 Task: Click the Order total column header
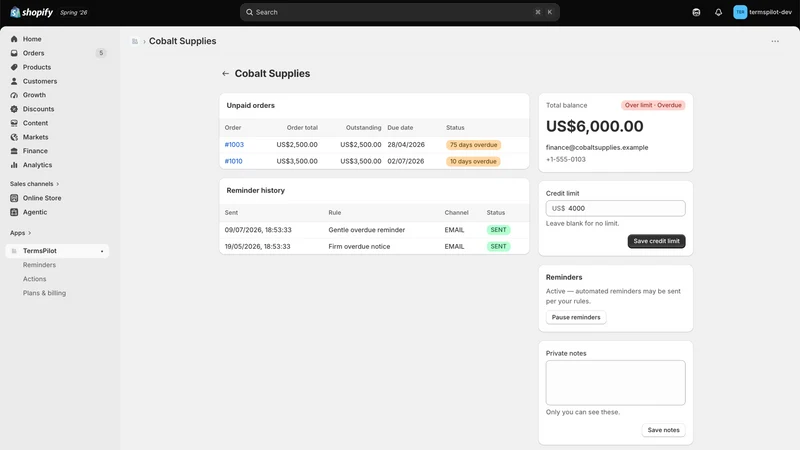point(302,128)
